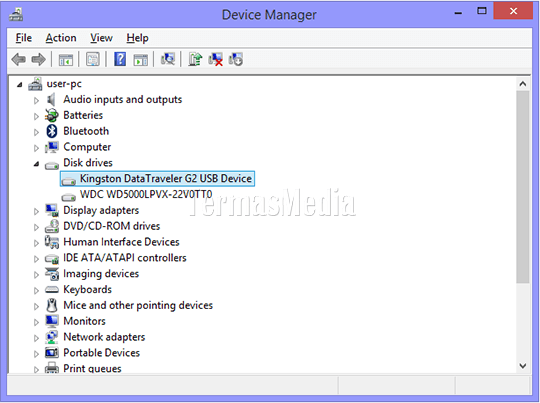Click the Human Interface Devices icon

pos(52,242)
